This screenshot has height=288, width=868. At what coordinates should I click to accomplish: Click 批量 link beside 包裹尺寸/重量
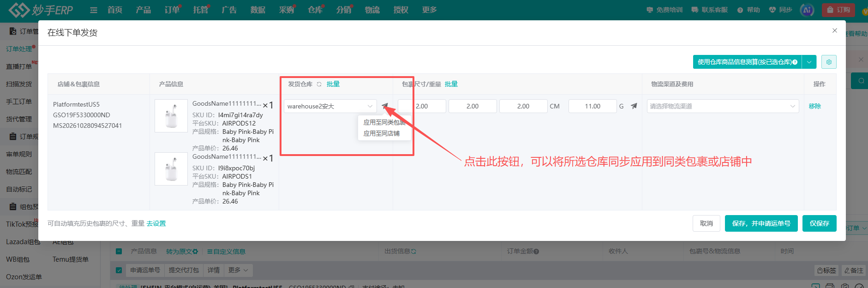pyautogui.click(x=451, y=84)
